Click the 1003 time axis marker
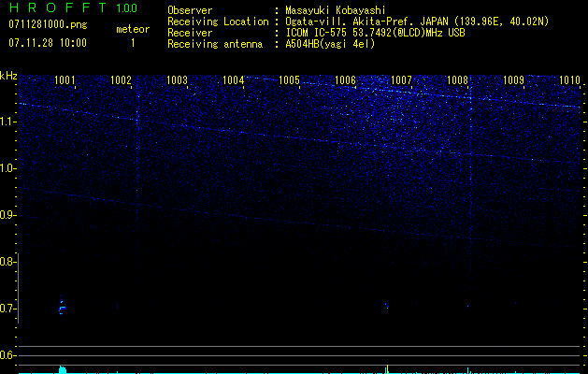The image size is (588, 374). (x=177, y=80)
